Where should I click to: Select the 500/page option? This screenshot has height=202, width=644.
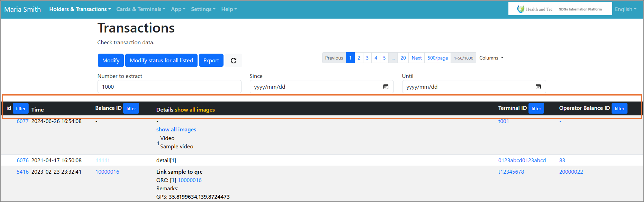pos(437,58)
